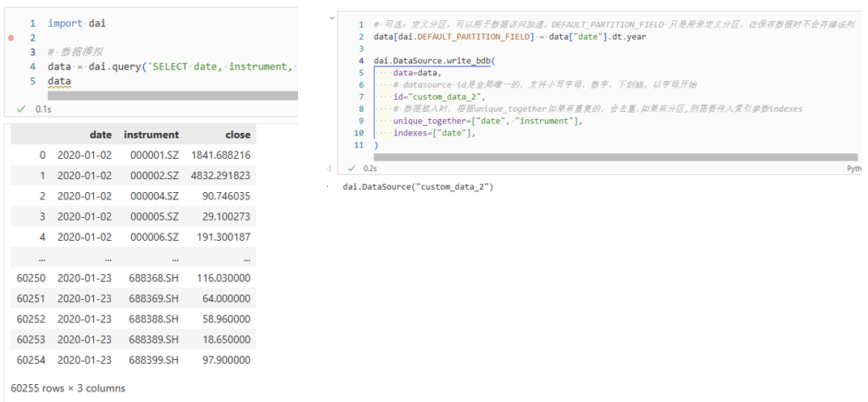
Task: Toggle the breakpoint dot on line 2
Action: pyautogui.click(x=11, y=38)
